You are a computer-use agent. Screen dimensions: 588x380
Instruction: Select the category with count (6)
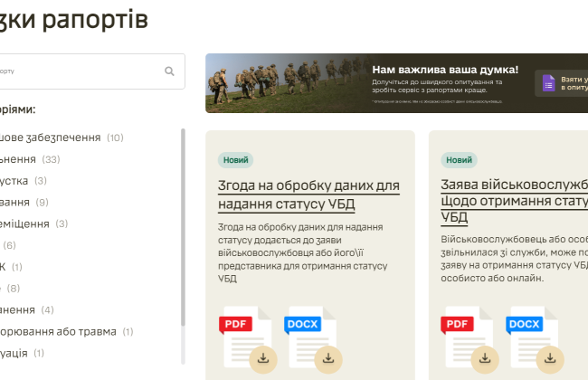[x=8, y=245]
